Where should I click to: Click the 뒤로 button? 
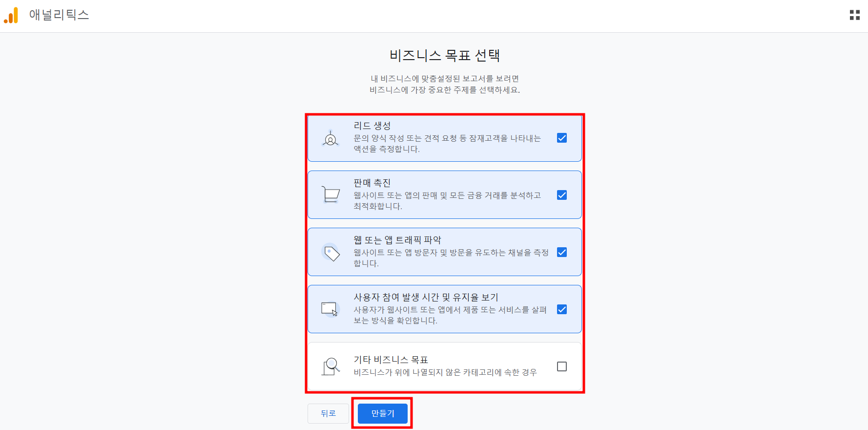328,413
